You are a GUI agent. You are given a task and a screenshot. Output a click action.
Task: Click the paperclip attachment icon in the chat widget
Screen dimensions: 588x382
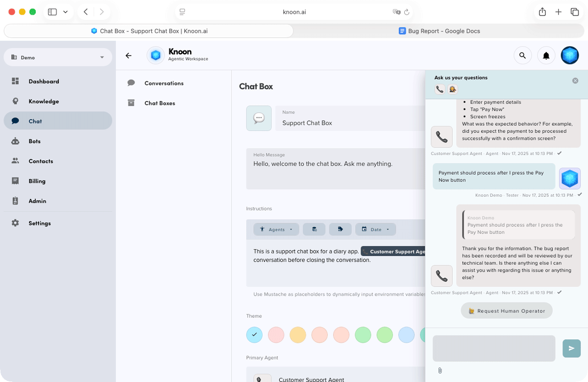[x=440, y=370]
